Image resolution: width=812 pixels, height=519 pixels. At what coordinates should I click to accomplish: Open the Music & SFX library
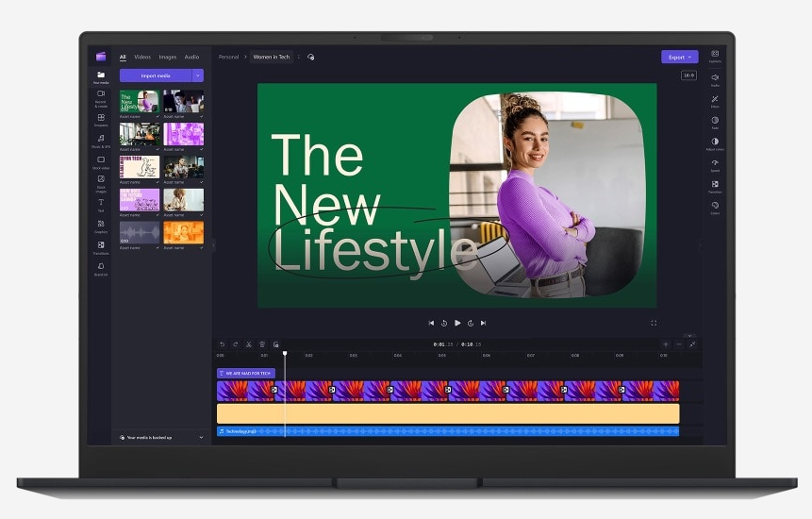point(101,141)
